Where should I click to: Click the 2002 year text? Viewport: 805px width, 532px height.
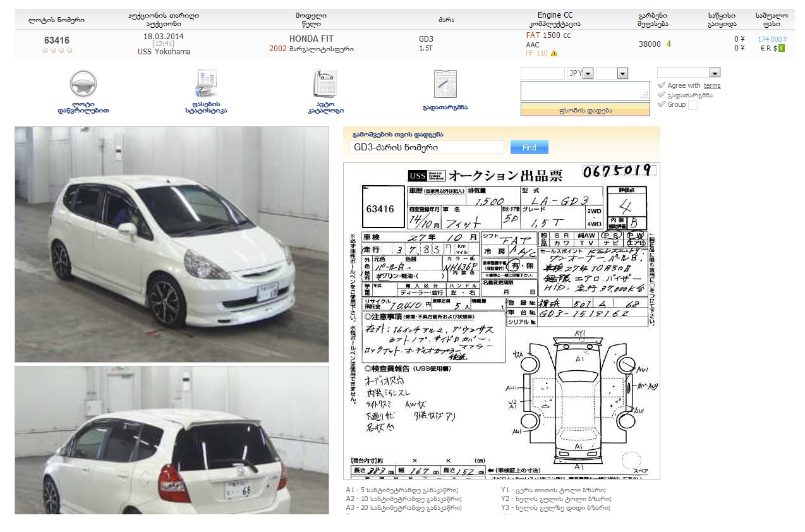point(278,49)
